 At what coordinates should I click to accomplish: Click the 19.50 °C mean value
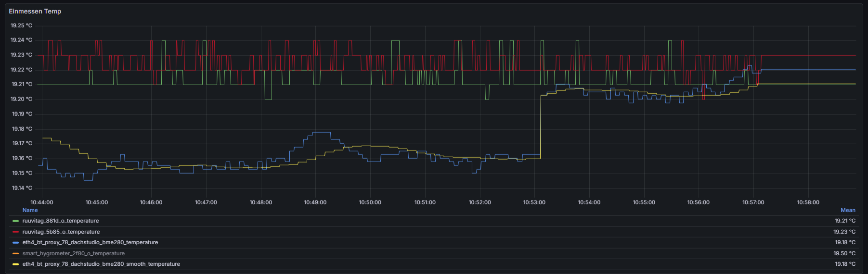[844, 253]
